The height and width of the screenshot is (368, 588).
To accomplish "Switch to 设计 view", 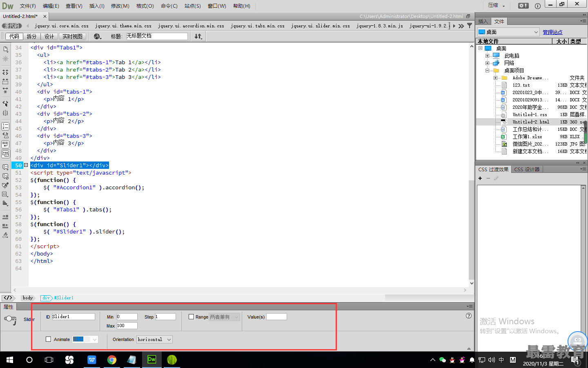I will tap(49, 36).
